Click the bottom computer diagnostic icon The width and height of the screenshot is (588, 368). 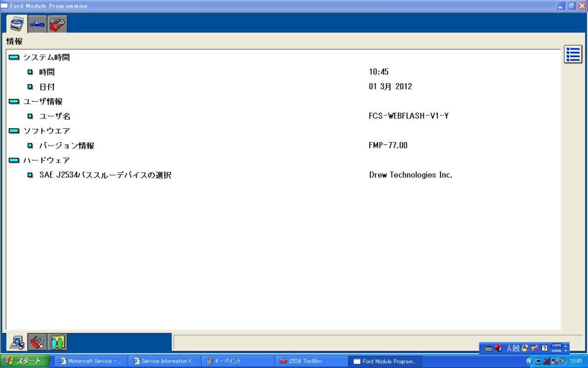17,342
